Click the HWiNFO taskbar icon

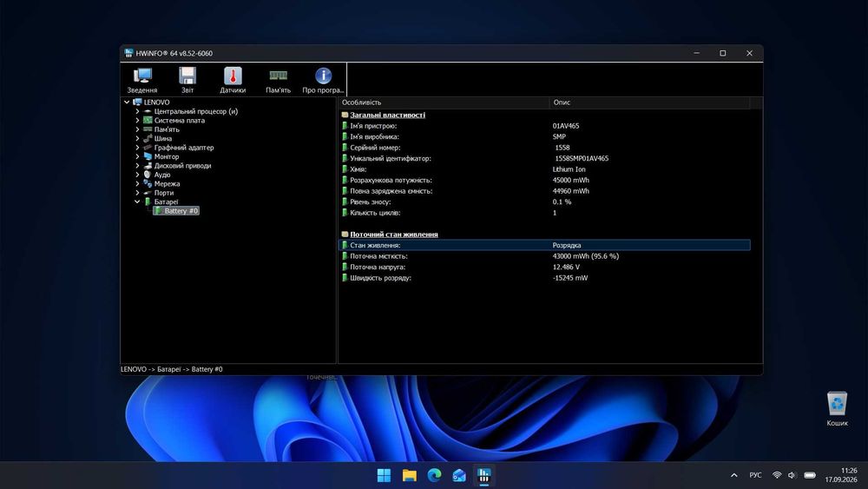[483, 475]
